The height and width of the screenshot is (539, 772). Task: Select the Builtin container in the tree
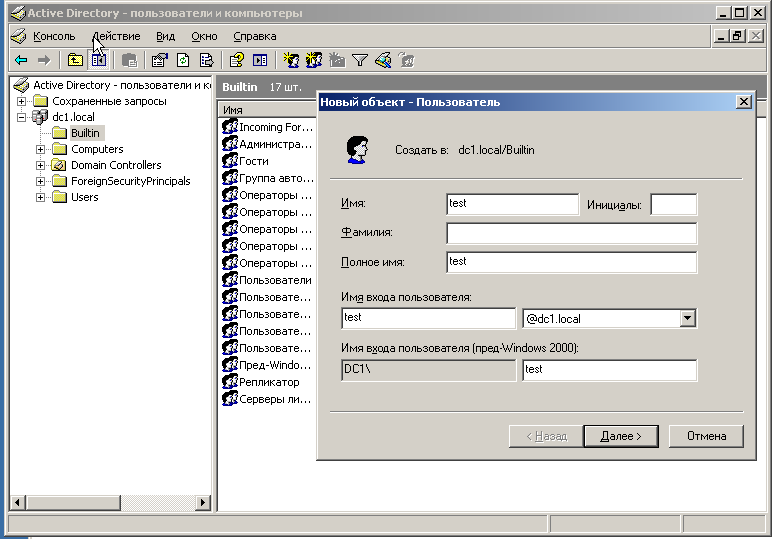85,133
